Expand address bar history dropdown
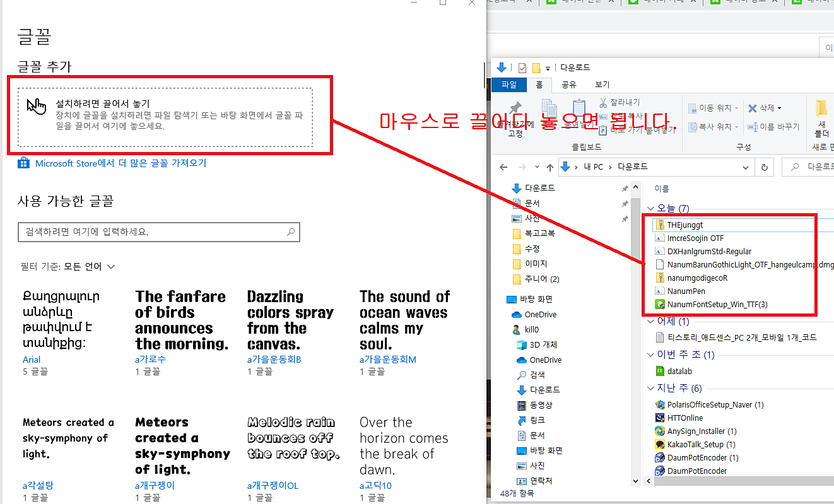The height and width of the screenshot is (504, 834). (747, 167)
